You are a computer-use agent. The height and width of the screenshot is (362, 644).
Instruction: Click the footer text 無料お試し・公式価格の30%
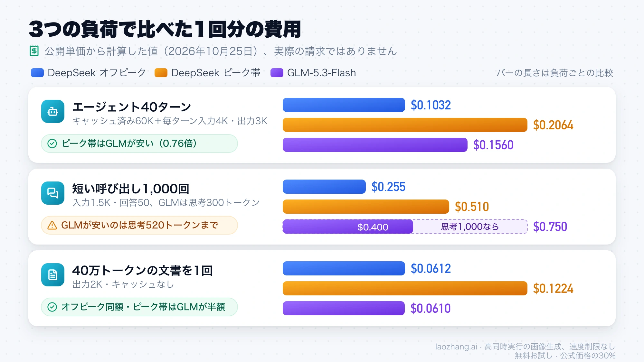[x=565, y=356]
